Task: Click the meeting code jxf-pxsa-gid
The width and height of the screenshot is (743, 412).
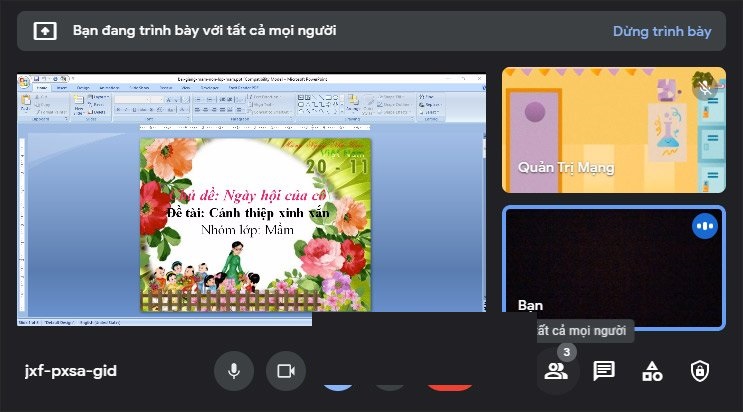Action: 71,371
